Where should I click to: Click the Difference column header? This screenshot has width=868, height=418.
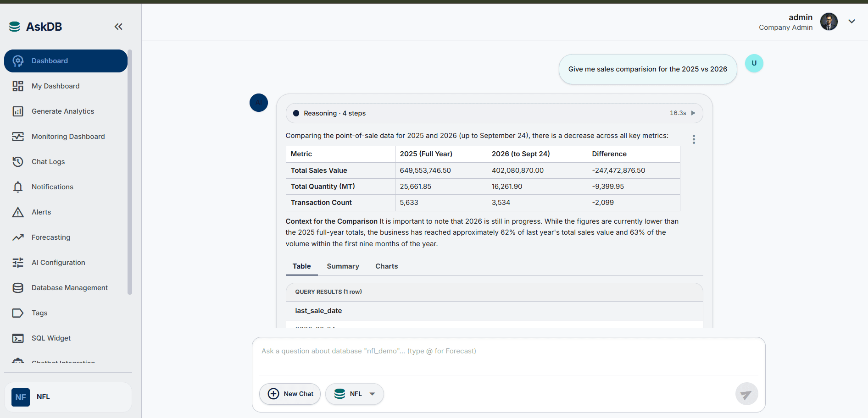[633, 154]
